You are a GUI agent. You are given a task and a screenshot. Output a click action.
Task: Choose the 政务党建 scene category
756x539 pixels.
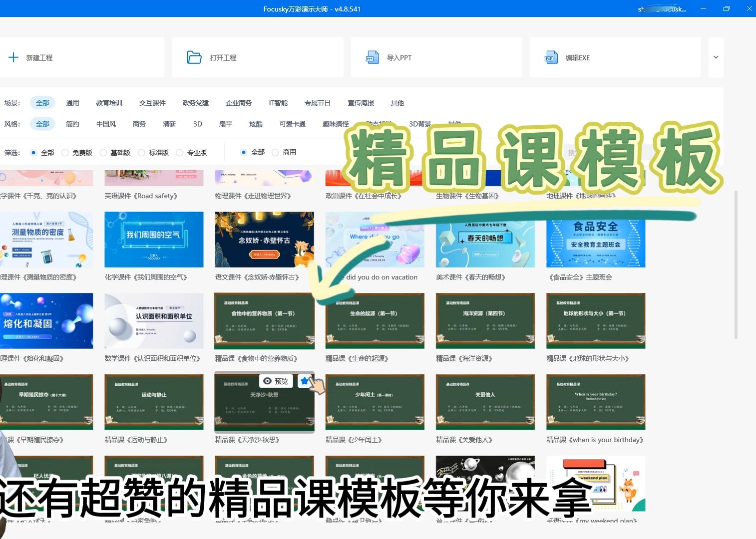[196, 103]
